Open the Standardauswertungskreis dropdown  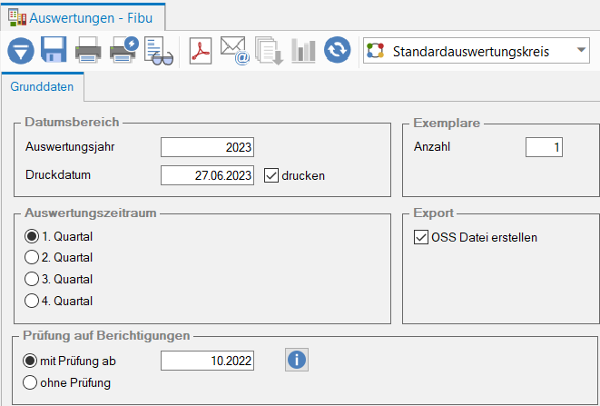tap(581, 50)
